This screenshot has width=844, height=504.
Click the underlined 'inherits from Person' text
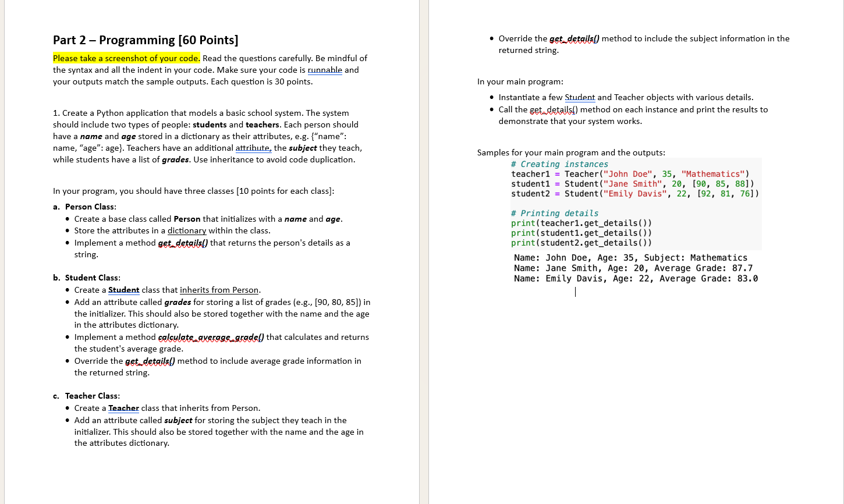pos(219,290)
